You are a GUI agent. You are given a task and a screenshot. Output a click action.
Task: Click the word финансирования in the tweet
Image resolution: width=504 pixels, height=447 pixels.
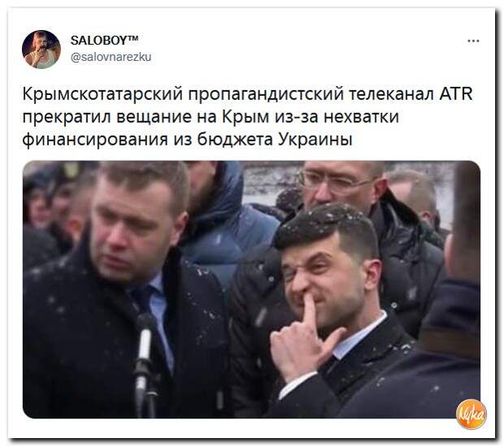point(95,140)
